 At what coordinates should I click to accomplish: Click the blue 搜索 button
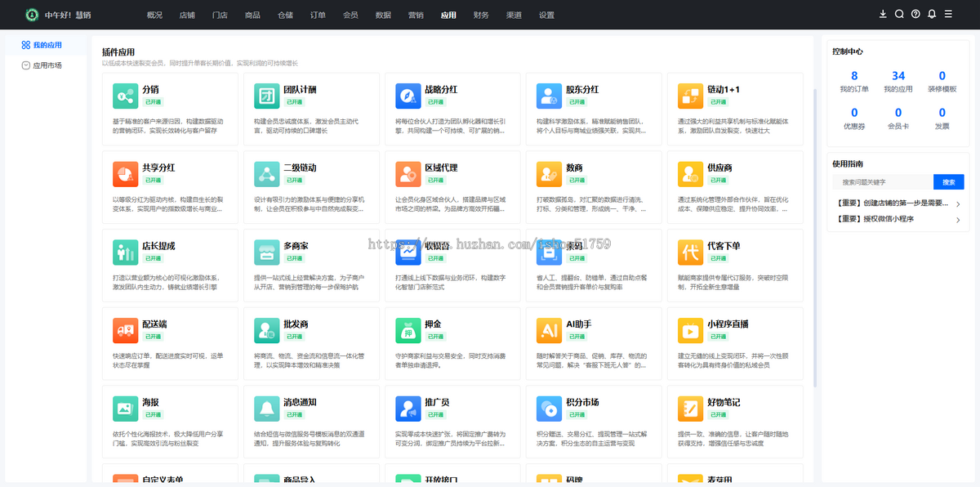(948, 182)
